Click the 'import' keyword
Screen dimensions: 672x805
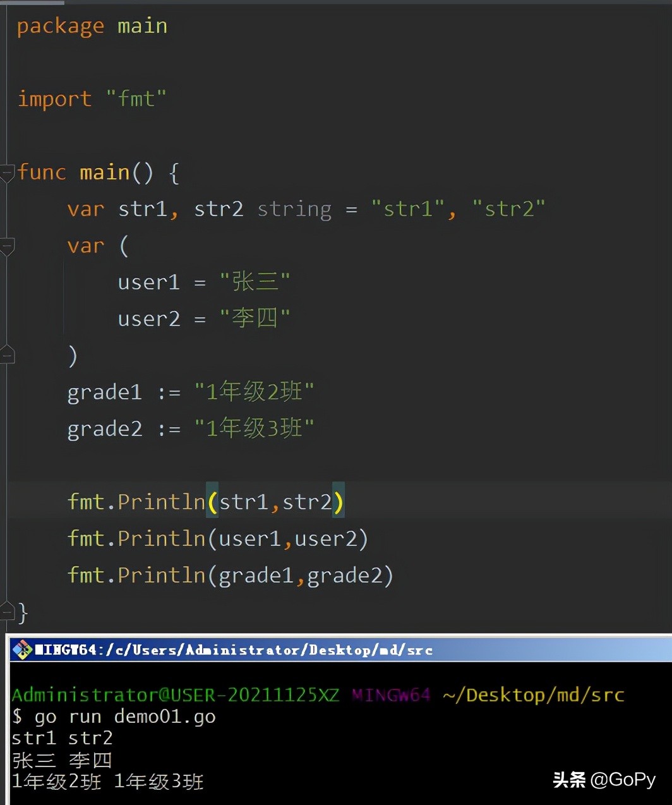click(54, 99)
